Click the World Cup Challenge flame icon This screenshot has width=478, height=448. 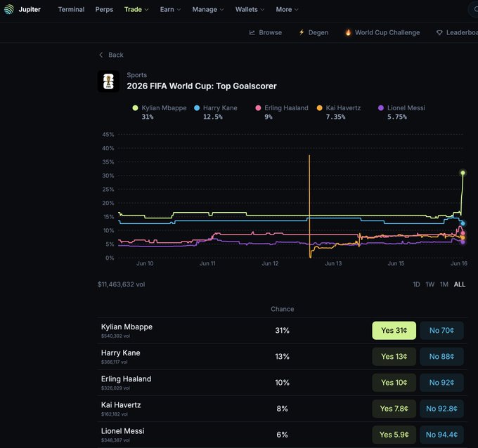click(x=348, y=32)
